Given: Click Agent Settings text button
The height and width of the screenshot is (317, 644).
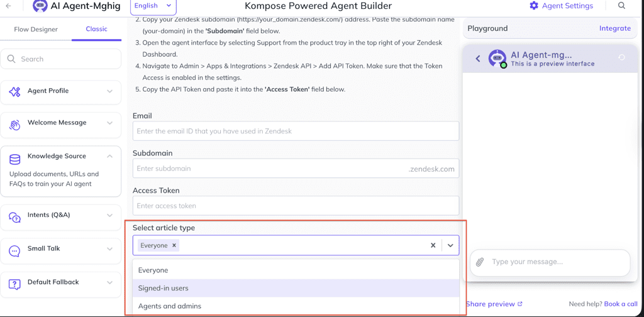Looking at the screenshot, I should click(567, 6).
